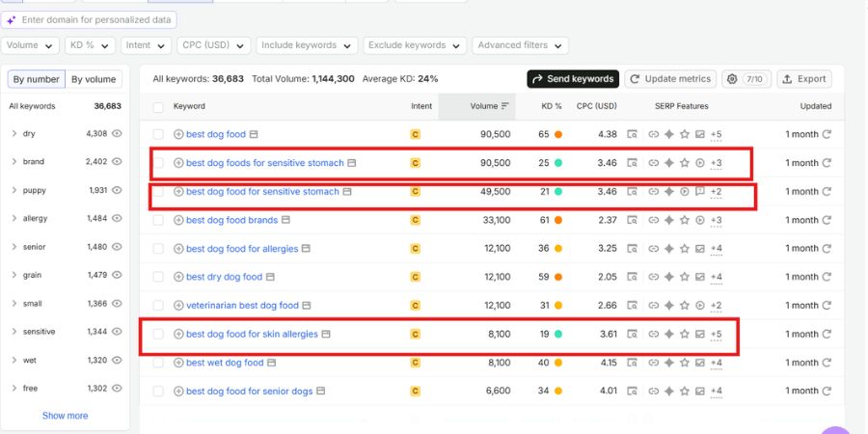
Task: Check 'best dog food for allergies' checkbox
Action: (158, 249)
